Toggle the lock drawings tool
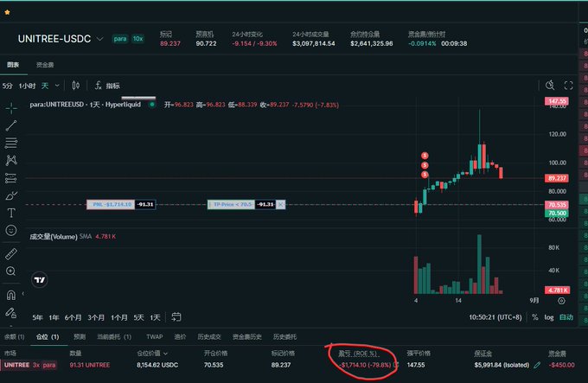The height and width of the screenshot is (383, 588). [11, 313]
